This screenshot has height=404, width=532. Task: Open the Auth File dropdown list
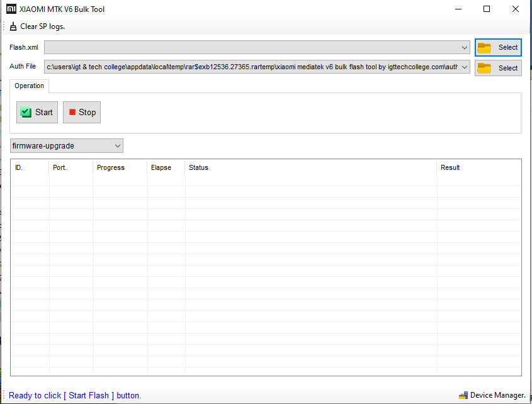[x=465, y=67]
